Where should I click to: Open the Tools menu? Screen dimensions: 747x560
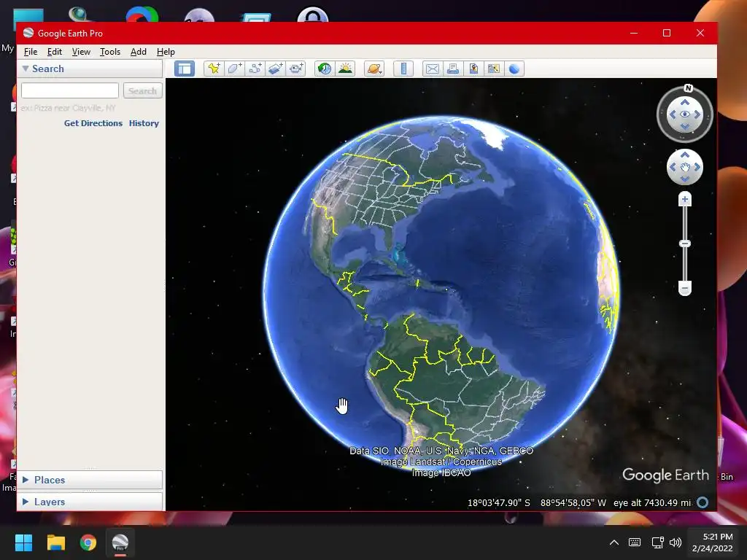tap(110, 52)
